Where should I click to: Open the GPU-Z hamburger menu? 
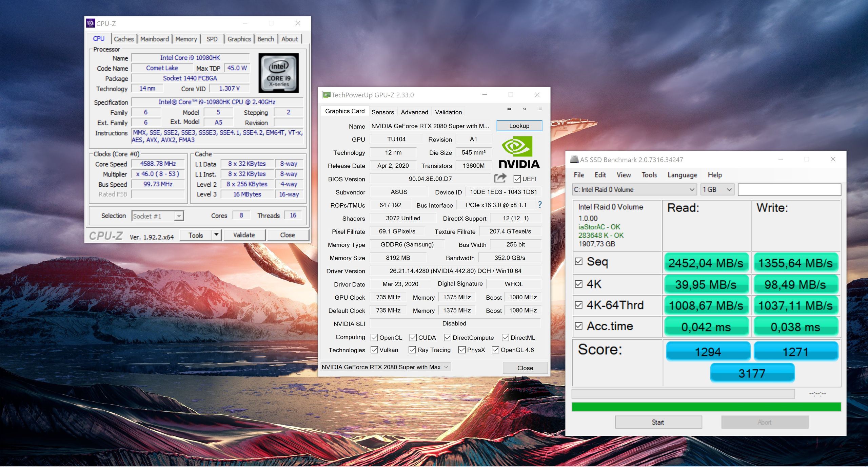(540, 109)
